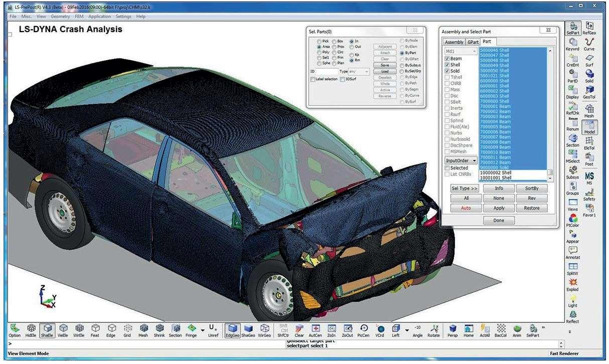This screenshot has width=609, height=364.
Task: Open the Annotat annotation tool
Action: 572,253
